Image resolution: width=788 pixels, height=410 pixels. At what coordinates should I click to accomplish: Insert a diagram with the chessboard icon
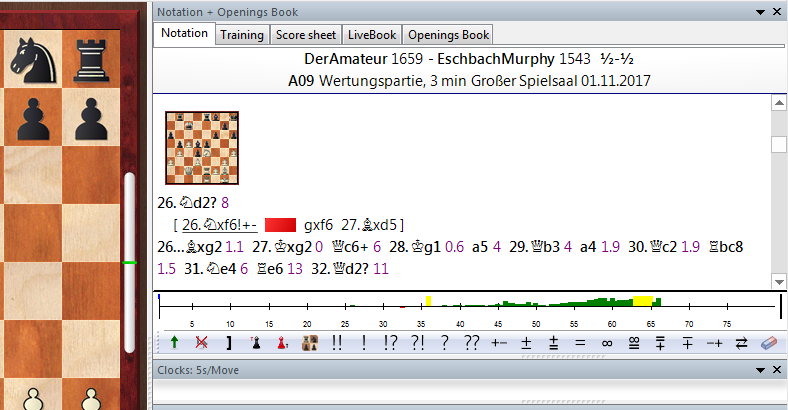point(310,342)
